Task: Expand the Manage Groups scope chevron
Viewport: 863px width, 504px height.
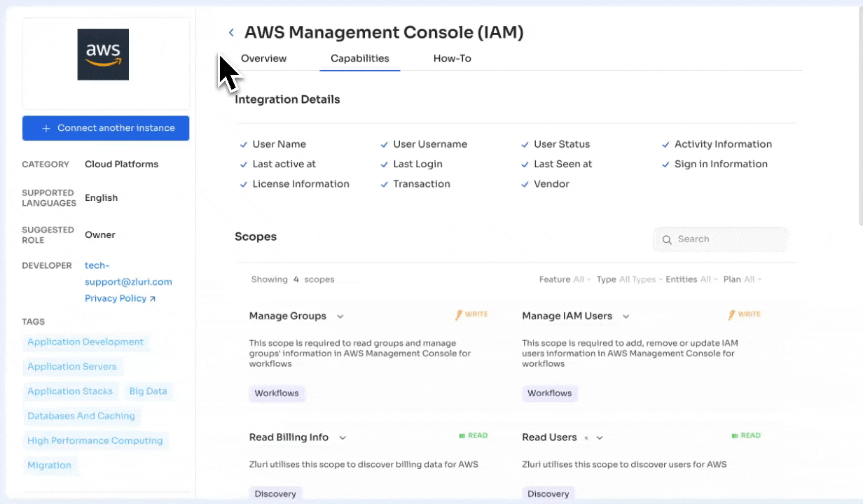Action: point(340,316)
